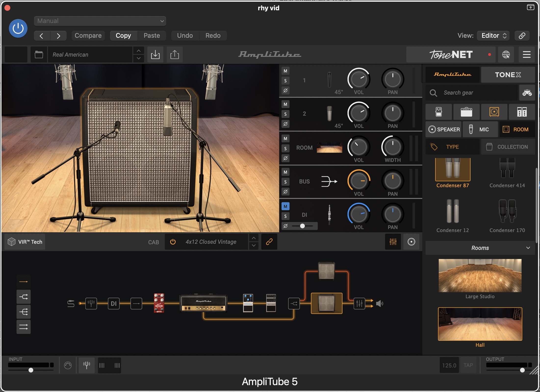Solo mic channel 1
This screenshot has height=392, width=540.
(x=285, y=81)
